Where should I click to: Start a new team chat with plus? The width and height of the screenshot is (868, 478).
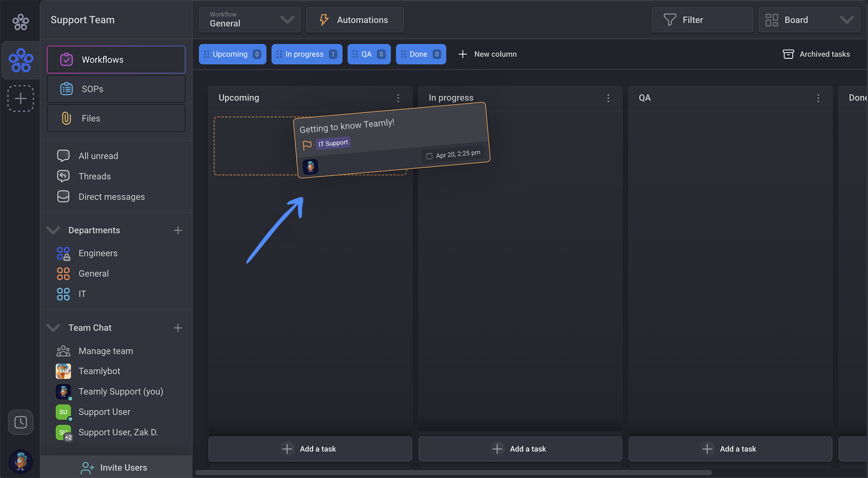(x=178, y=328)
